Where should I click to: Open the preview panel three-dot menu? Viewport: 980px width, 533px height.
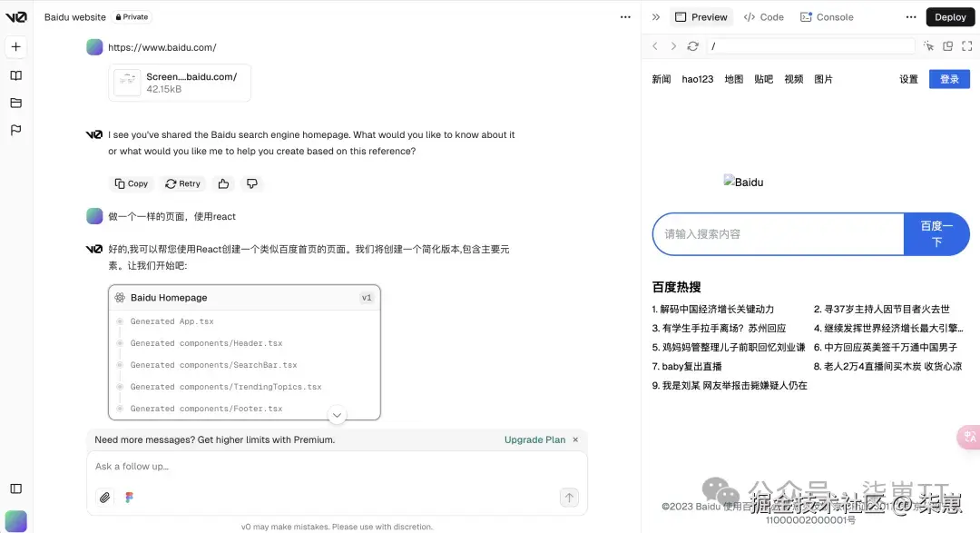pyautogui.click(x=911, y=17)
